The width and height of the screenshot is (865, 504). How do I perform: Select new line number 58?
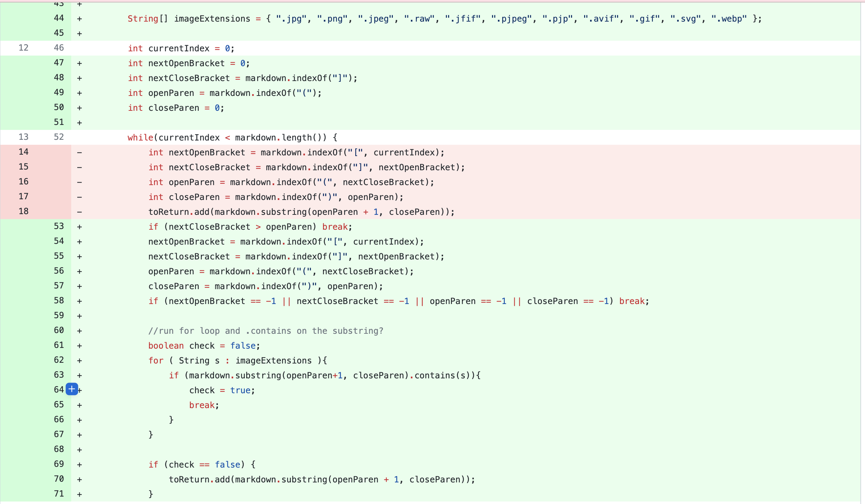59,300
